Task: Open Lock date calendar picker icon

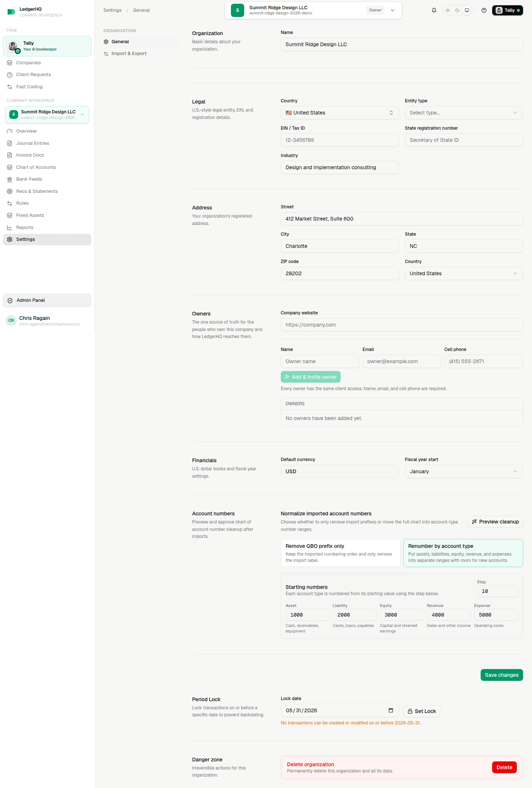Action: [x=391, y=710]
